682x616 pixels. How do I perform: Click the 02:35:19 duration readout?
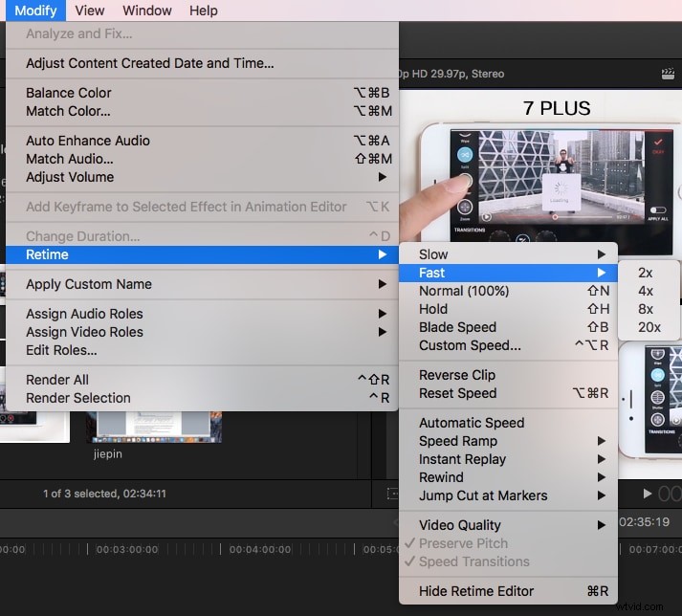[x=644, y=521]
